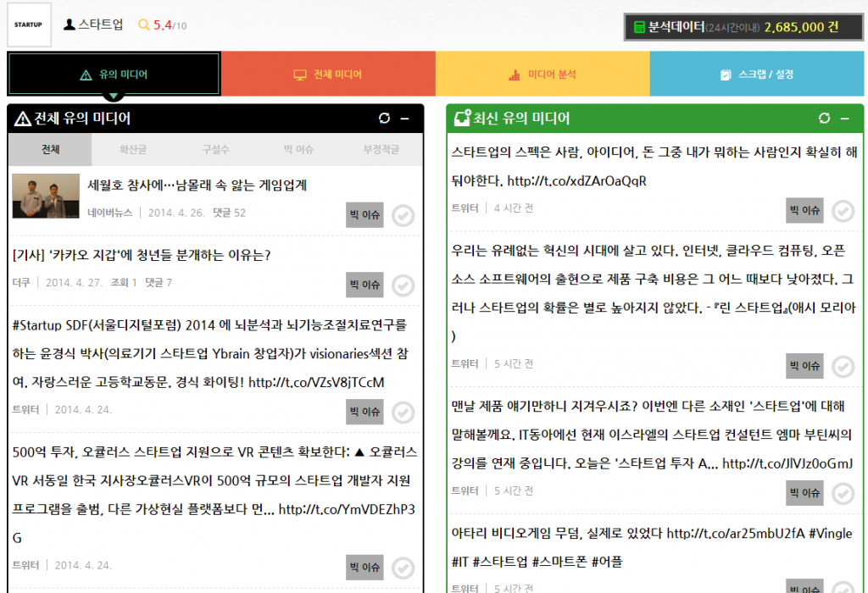This screenshot has width=868, height=593.
Task: Switch to the 미디어 분석 tab
Action: (x=542, y=75)
